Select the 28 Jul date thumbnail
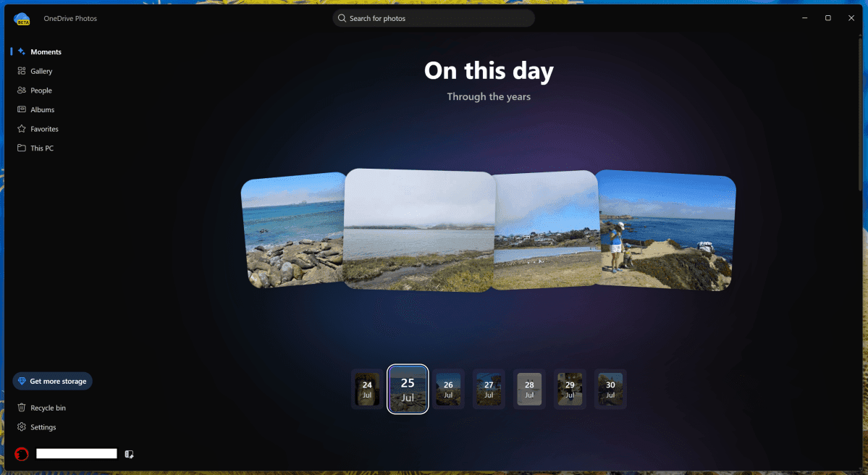This screenshot has width=868, height=475. tap(529, 389)
